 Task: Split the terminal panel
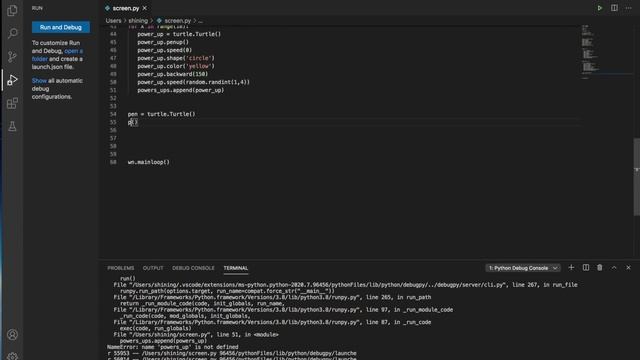[586, 268]
